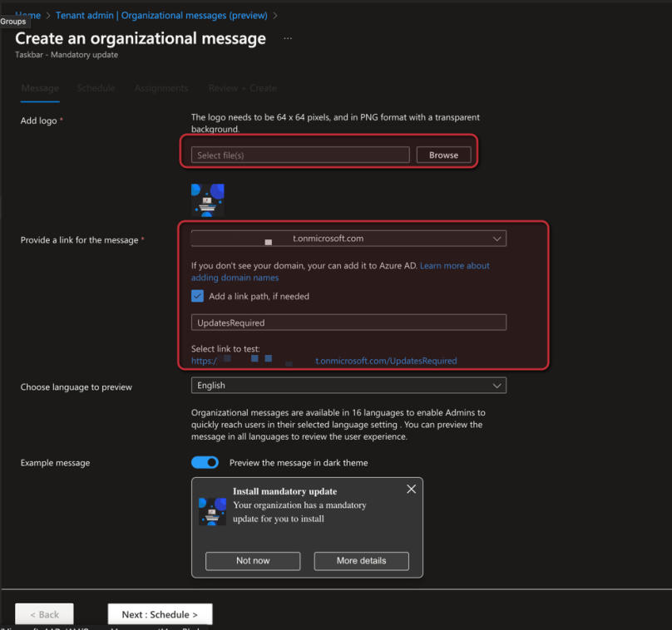Open the language preview dropdown showing English

(348, 385)
